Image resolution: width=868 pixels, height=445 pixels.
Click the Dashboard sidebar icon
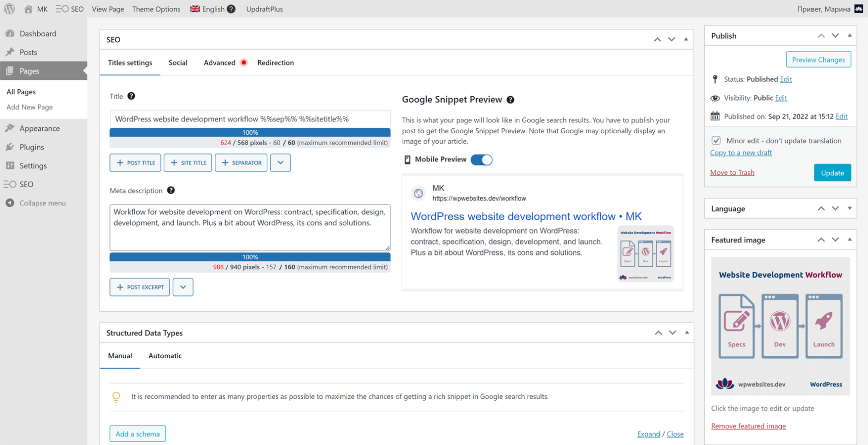(10, 33)
